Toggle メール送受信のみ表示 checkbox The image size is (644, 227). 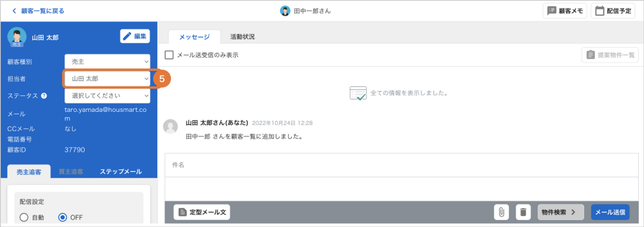[x=169, y=55]
